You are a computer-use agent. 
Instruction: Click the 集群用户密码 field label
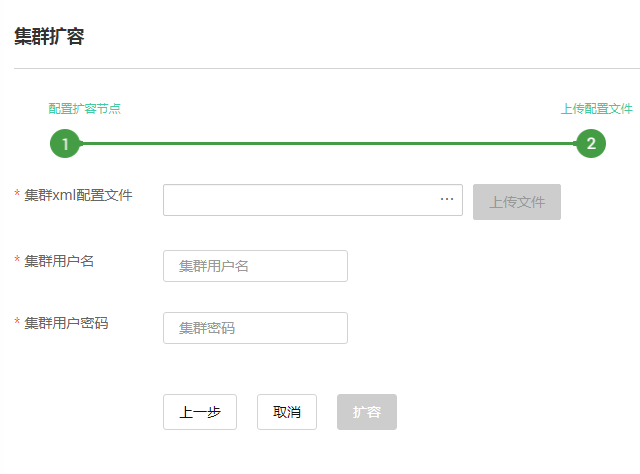click(66, 323)
